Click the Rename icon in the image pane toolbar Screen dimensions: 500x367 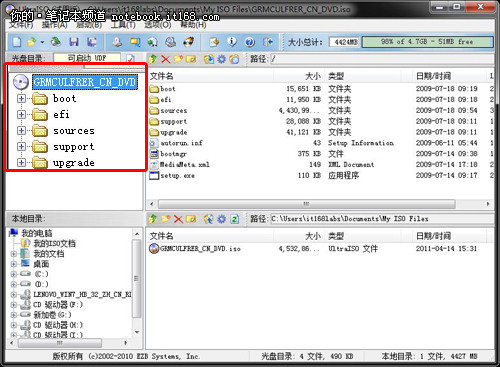(x=191, y=59)
